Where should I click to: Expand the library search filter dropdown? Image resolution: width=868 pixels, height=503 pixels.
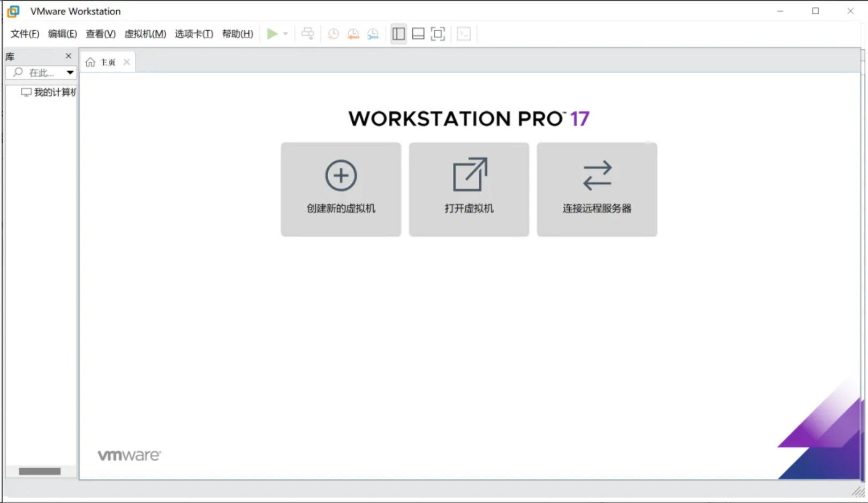pos(70,72)
